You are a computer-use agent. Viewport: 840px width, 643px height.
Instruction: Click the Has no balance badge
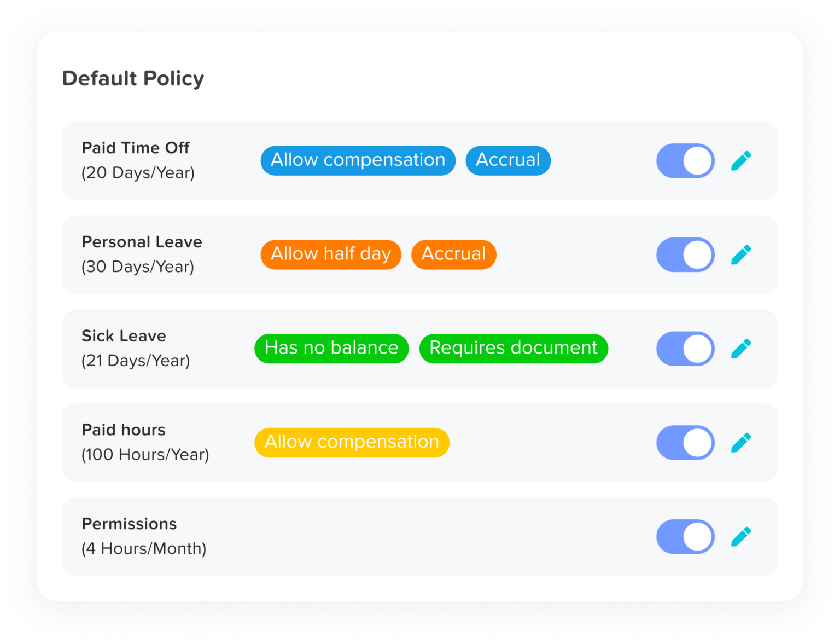point(331,348)
